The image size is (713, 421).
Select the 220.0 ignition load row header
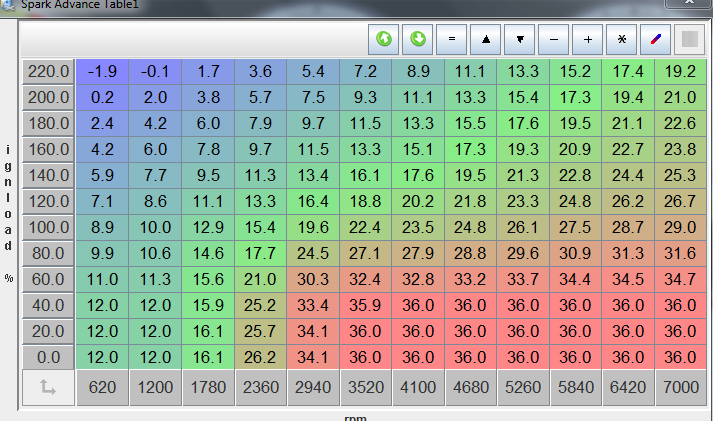point(48,72)
